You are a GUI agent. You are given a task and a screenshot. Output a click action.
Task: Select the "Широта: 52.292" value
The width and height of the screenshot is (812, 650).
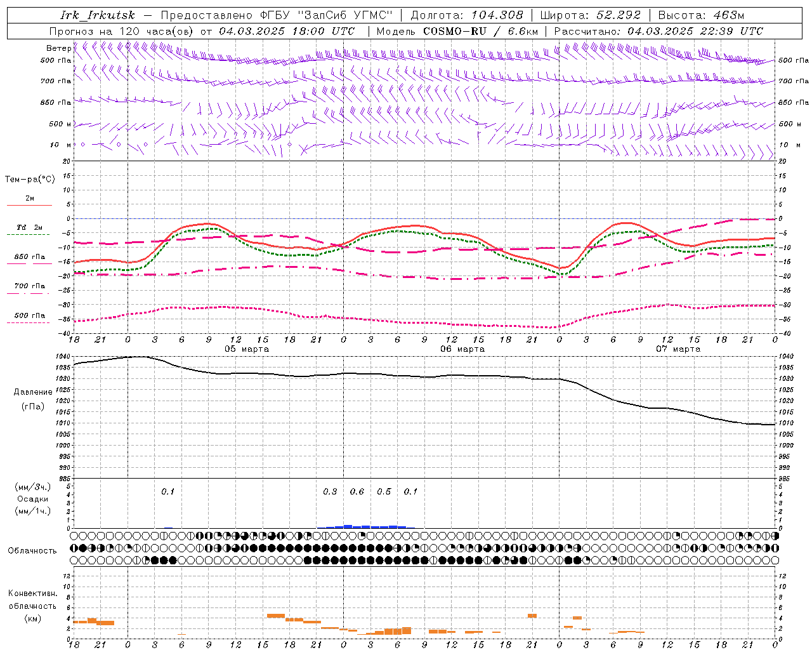click(x=591, y=15)
